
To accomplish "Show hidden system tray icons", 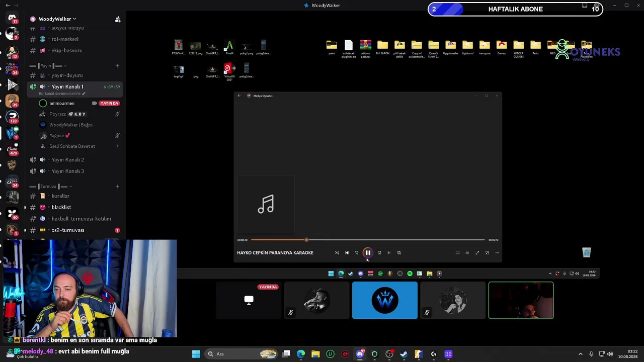I will pos(580,354).
